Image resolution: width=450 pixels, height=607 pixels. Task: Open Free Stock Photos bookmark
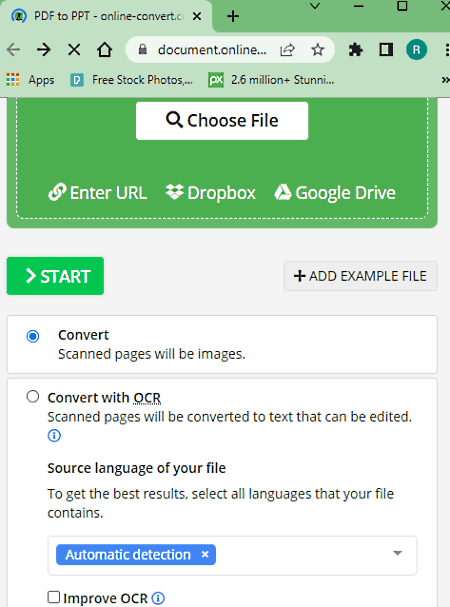132,80
